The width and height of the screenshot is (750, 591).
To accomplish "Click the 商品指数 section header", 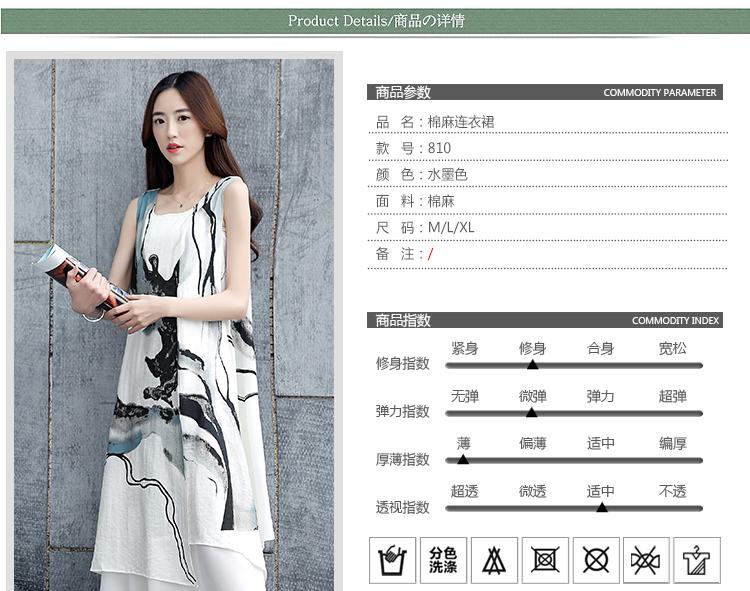I will [x=403, y=320].
